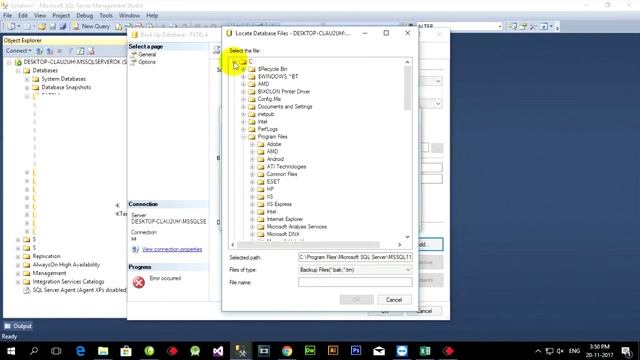Select the Common Files folder

point(281,174)
